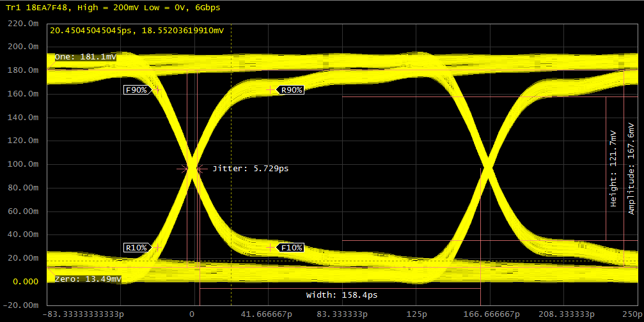Click the pink crosshair beside F90% label
The image size is (644, 322).
click(157, 90)
